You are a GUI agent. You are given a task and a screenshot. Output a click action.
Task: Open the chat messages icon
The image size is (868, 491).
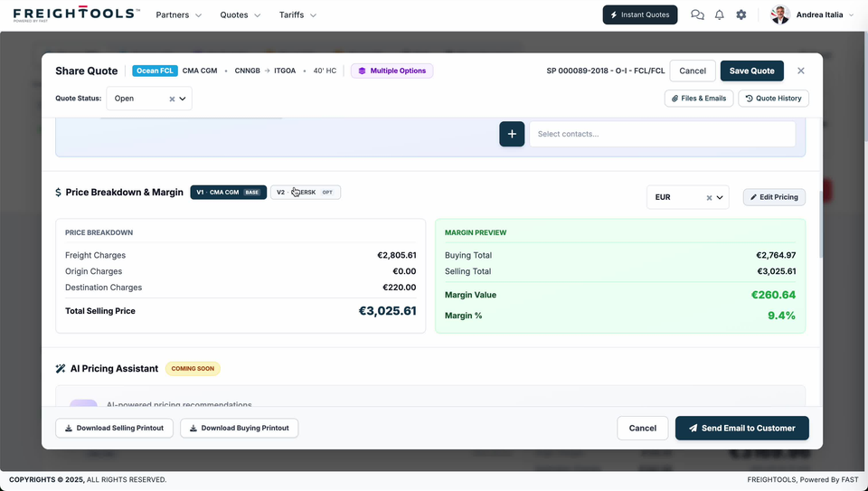[x=697, y=15]
